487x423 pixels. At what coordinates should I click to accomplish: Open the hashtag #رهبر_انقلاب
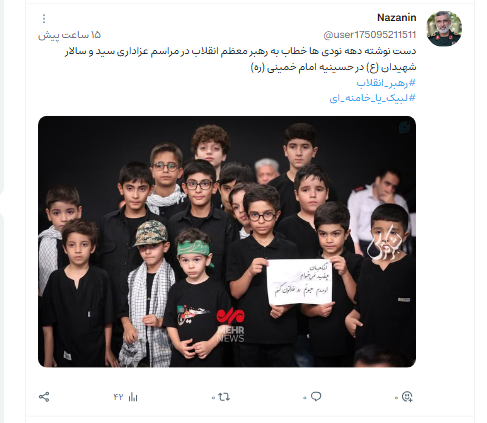tap(386, 83)
